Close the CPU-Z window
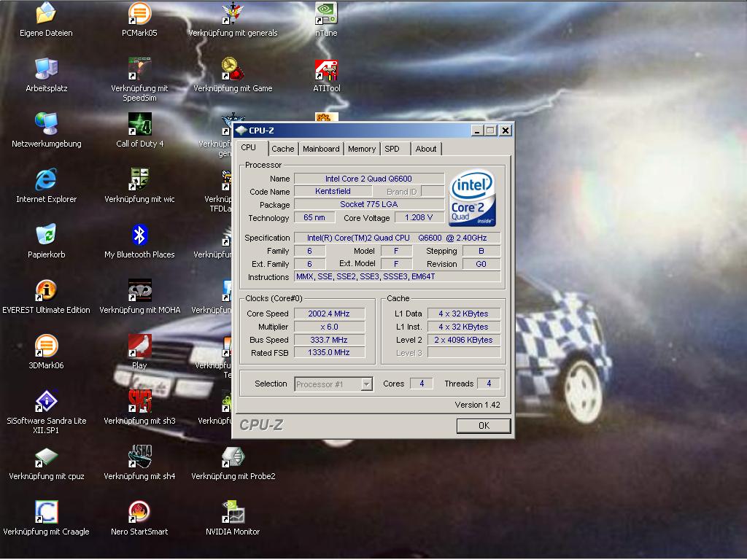747x560 pixels. [506, 131]
